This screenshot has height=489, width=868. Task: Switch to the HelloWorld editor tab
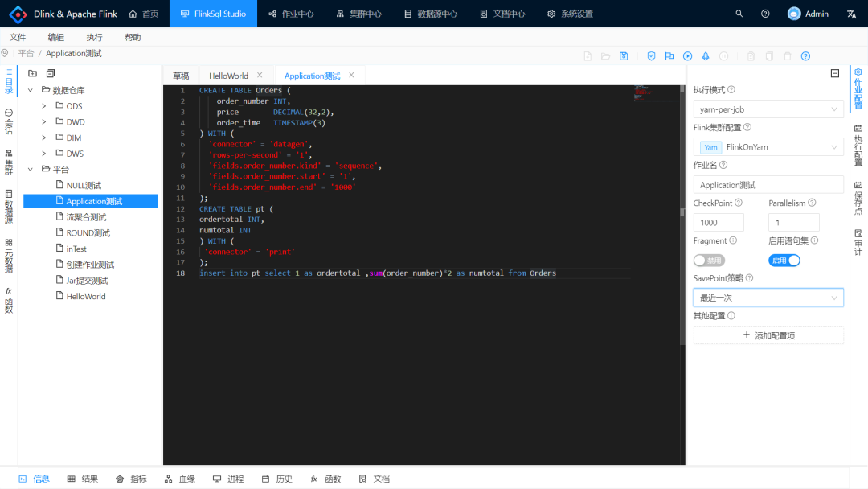point(228,76)
